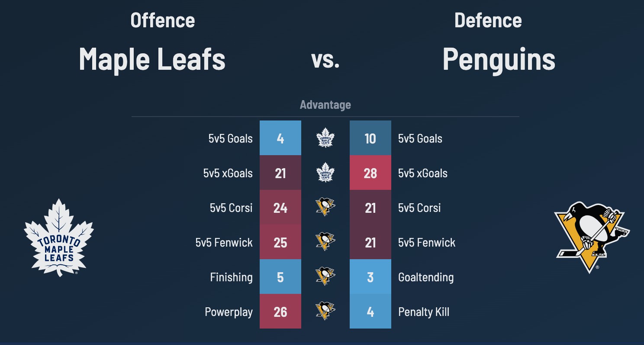Click the Penalty Kill rank 4 cell

[370, 312]
